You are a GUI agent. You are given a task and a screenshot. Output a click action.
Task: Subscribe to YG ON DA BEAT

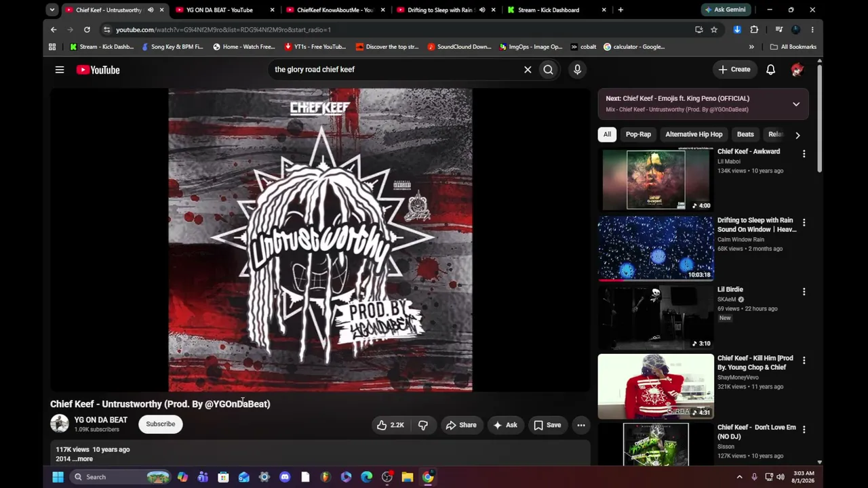161,424
